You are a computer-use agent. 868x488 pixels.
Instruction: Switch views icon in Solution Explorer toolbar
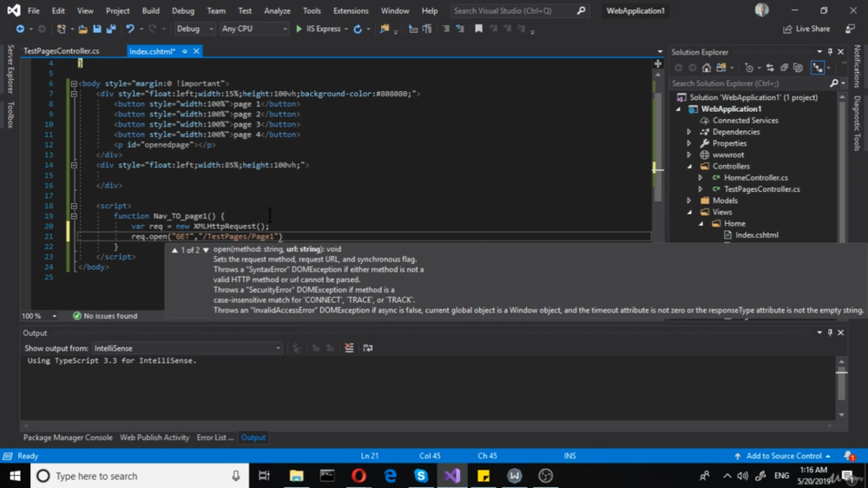pos(720,68)
